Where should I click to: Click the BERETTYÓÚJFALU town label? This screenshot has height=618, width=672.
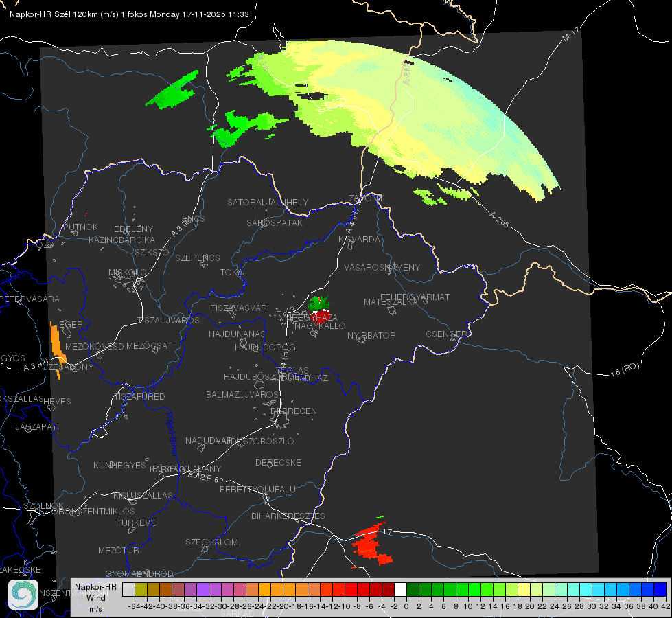click(257, 490)
